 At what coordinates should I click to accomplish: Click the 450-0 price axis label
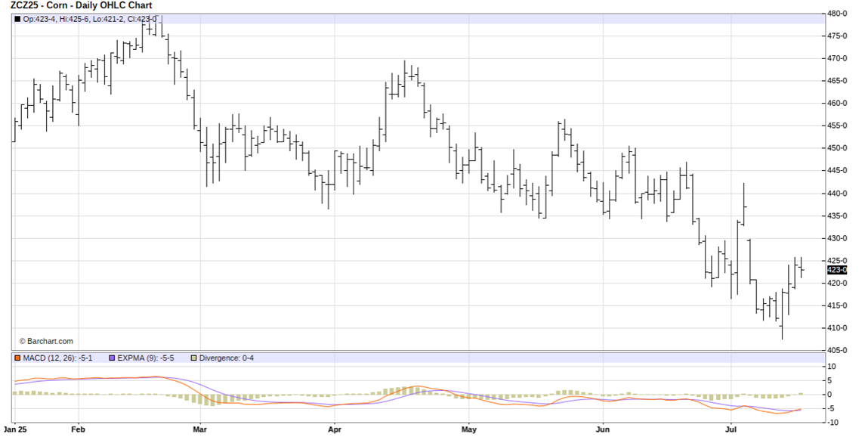838,148
